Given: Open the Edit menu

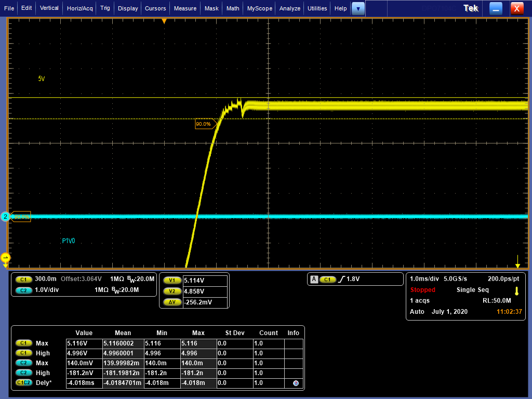Looking at the screenshot, I should click(26, 8).
